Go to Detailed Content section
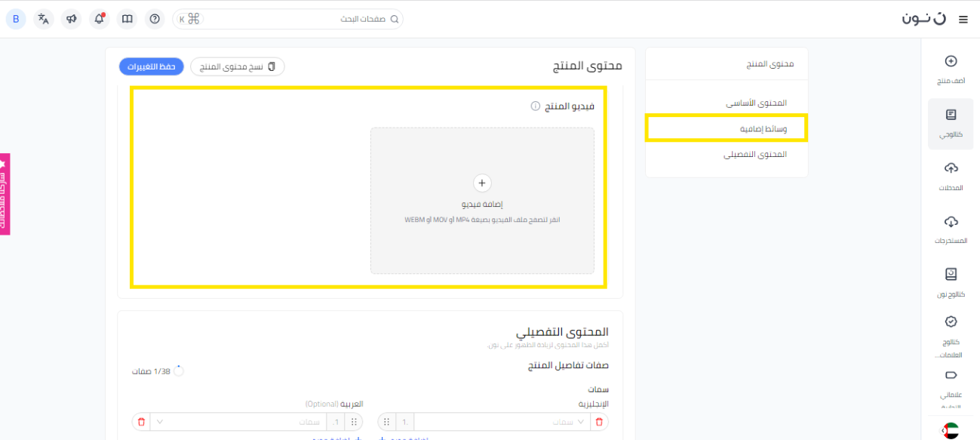The width and height of the screenshot is (980, 440). point(754,154)
